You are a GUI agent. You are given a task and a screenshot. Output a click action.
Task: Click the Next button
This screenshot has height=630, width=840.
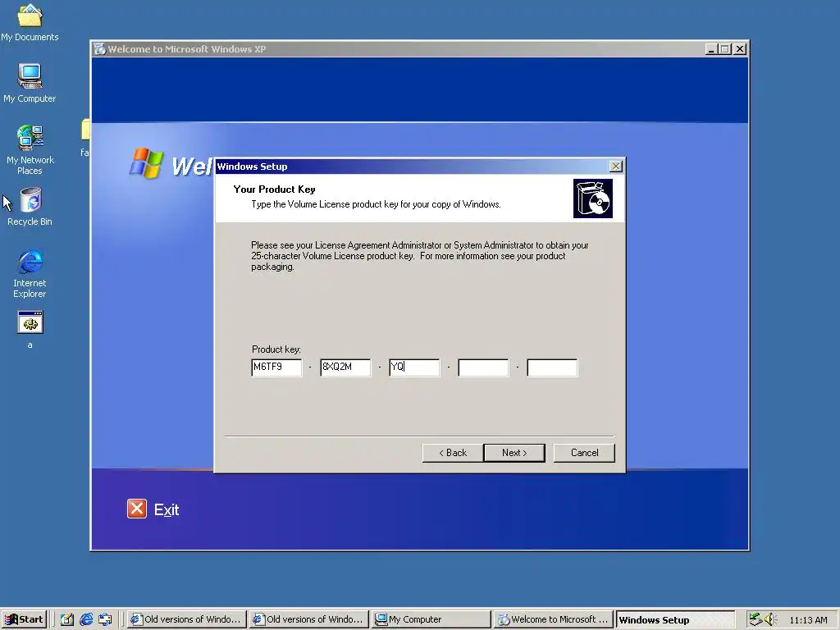(x=514, y=453)
